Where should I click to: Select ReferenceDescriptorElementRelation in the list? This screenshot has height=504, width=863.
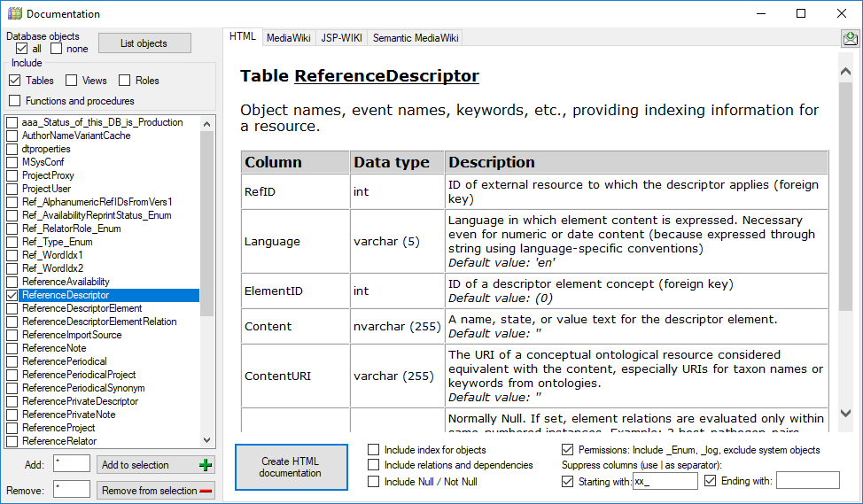click(x=99, y=322)
